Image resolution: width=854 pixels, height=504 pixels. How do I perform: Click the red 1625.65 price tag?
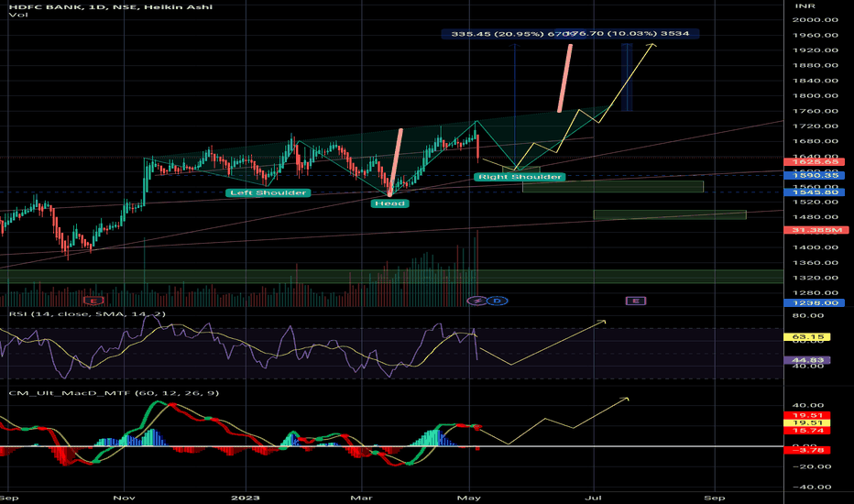pos(816,162)
